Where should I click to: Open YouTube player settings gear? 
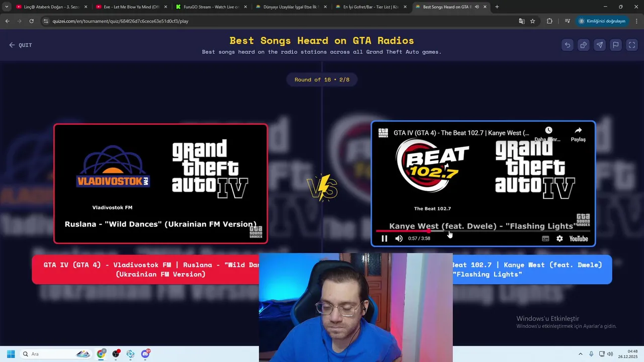click(x=559, y=239)
